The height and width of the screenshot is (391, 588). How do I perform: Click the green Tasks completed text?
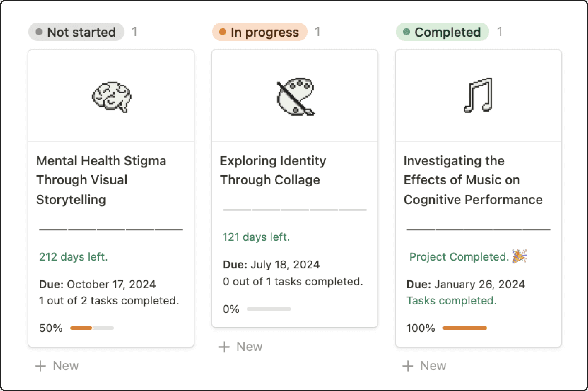[451, 300]
